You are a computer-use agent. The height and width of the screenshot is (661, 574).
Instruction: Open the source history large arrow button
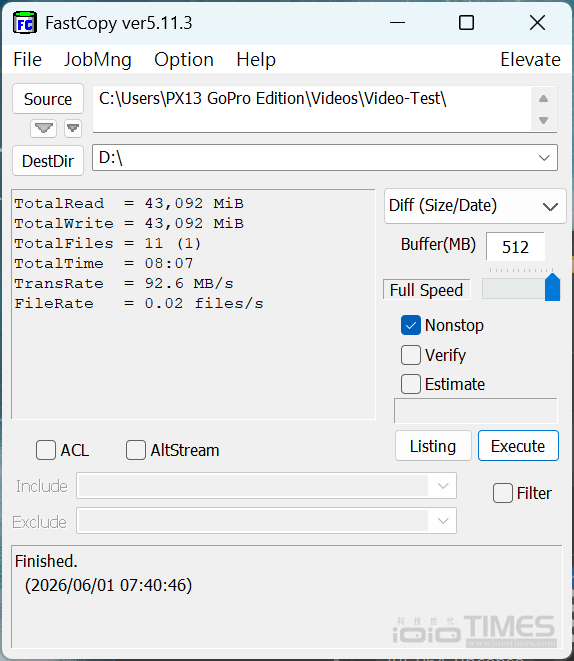point(43,128)
